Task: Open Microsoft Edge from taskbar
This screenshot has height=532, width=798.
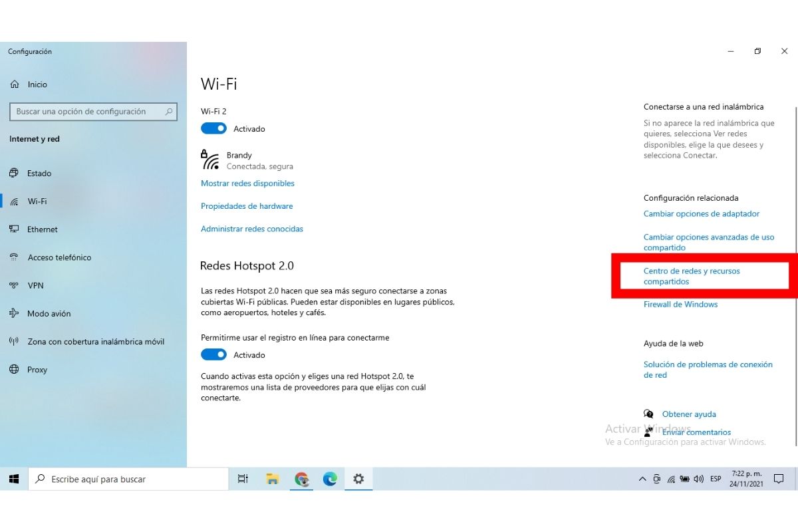Action: (x=330, y=479)
